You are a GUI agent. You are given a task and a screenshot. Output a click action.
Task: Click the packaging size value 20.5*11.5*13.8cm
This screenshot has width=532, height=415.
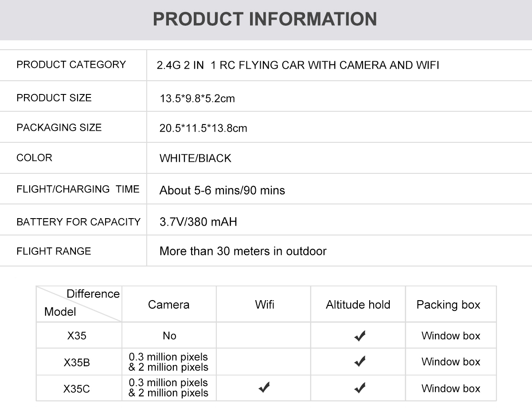(203, 129)
